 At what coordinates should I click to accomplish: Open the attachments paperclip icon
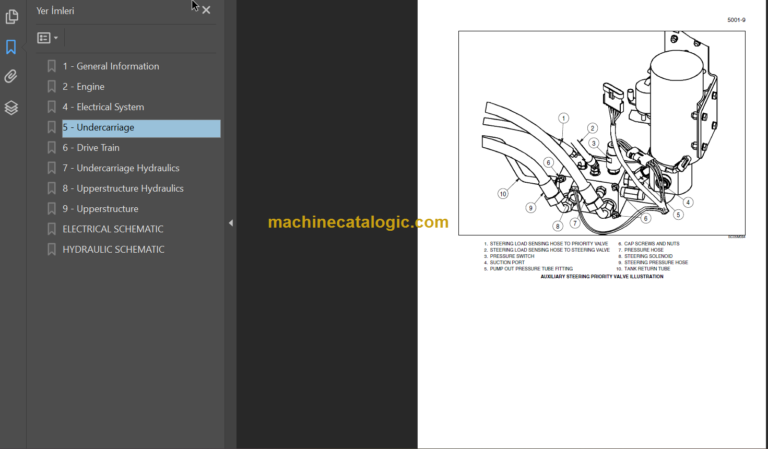(11, 76)
